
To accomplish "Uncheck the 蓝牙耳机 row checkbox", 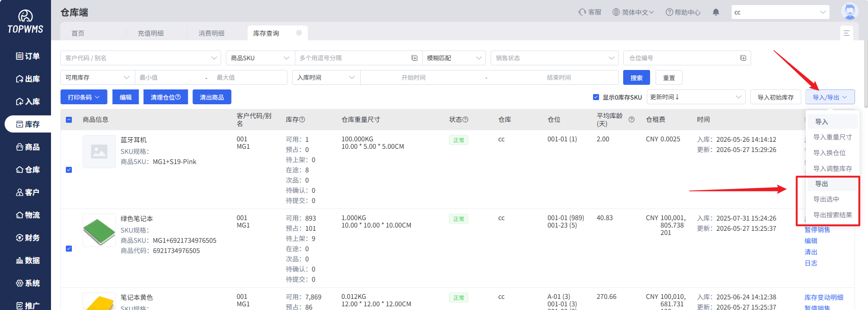I will 69,170.
